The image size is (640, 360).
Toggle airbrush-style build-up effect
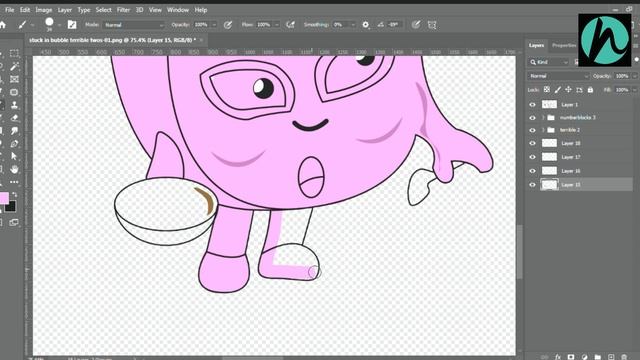point(290,25)
